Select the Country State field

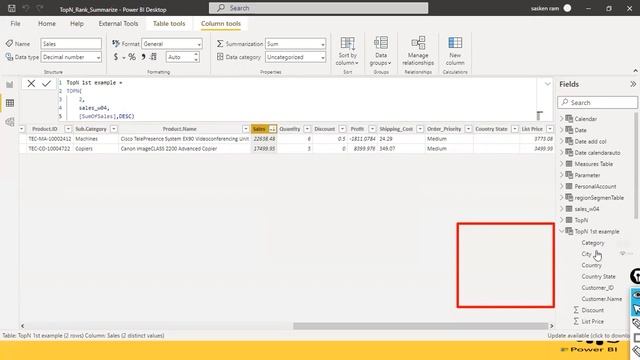598,276
